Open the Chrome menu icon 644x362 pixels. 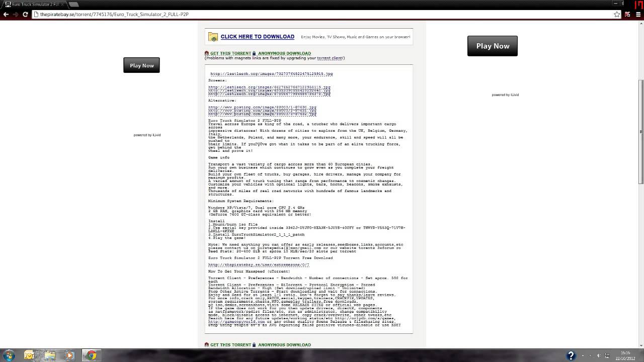pos(637,15)
